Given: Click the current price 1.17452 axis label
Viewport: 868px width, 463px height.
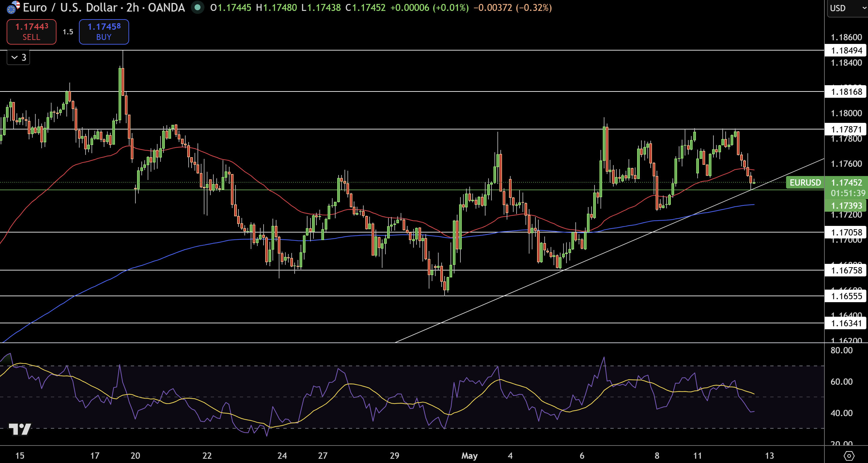Looking at the screenshot, I should pos(846,183).
